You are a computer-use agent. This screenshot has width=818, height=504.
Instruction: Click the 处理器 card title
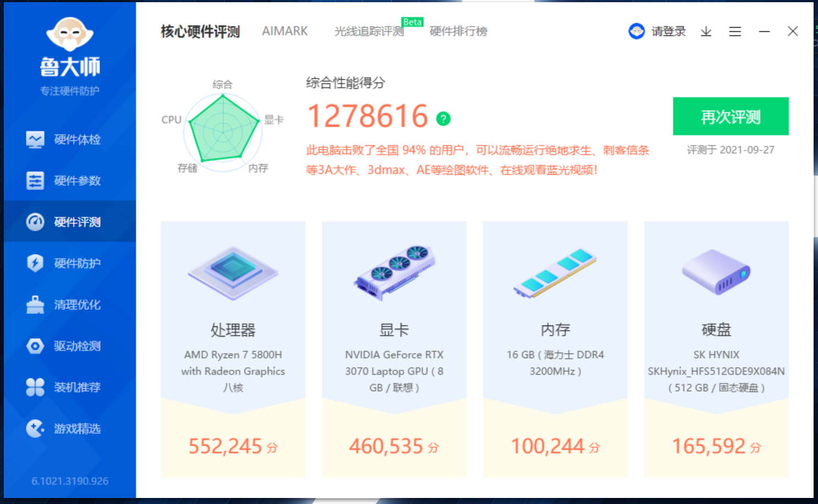(x=233, y=330)
